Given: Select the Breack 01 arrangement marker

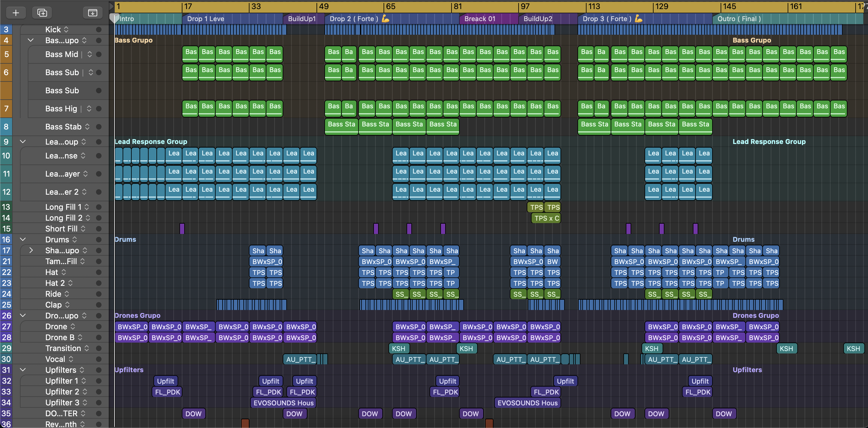Looking at the screenshot, I should (x=489, y=19).
